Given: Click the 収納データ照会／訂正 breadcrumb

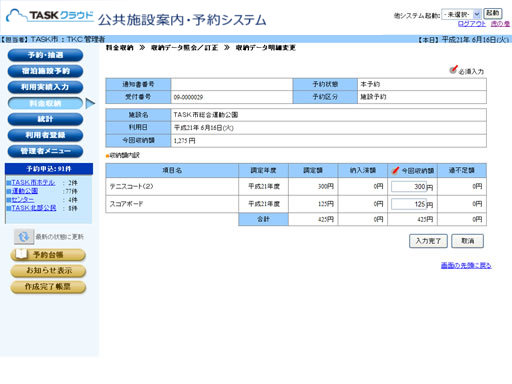Looking at the screenshot, I should tap(184, 48).
